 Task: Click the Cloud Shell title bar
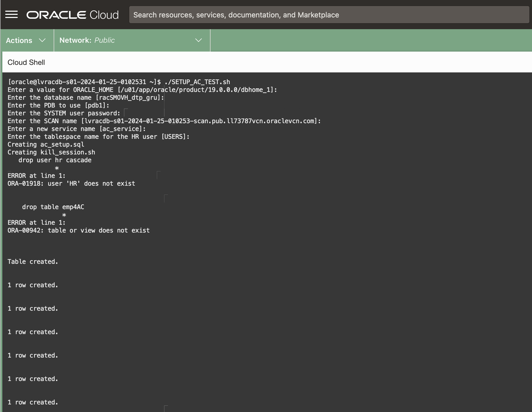[x=26, y=63]
